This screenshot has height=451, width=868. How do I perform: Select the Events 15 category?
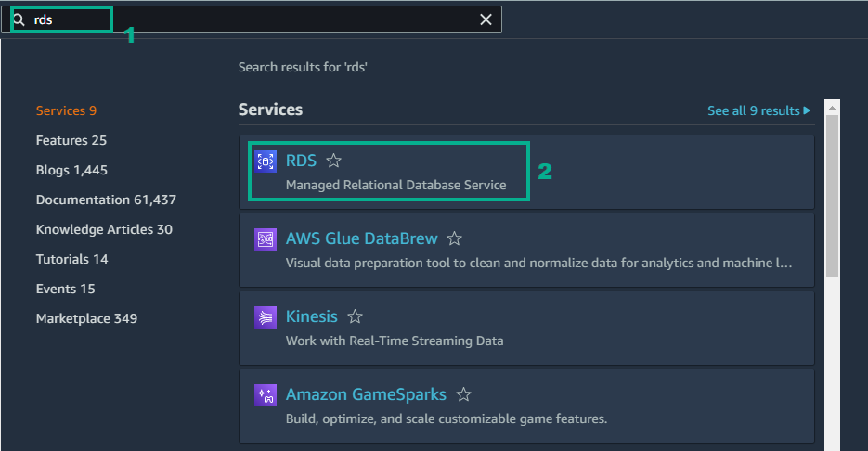tap(65, 289)
